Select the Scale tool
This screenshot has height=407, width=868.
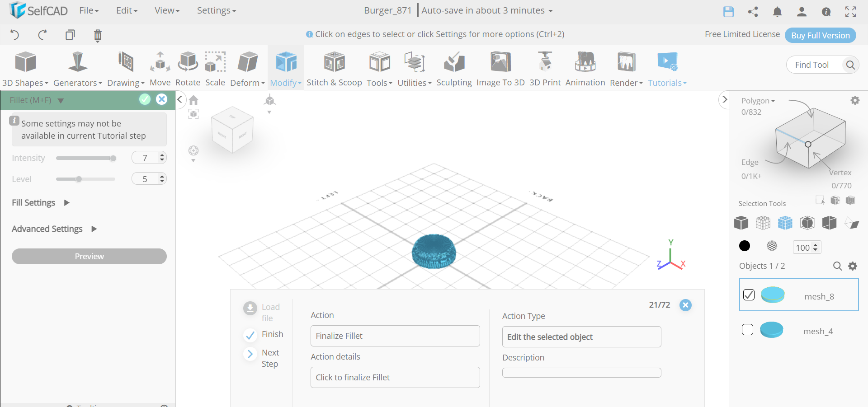[x=215, y=69]
